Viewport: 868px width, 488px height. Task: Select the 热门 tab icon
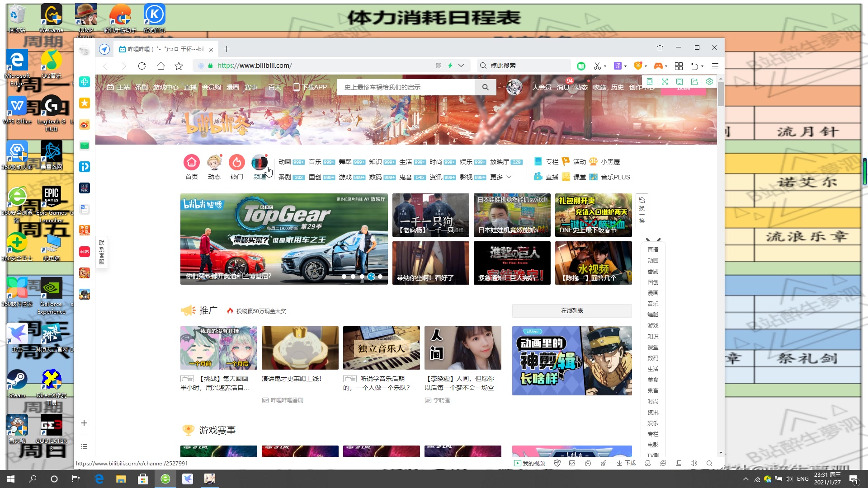pos(236,162)
